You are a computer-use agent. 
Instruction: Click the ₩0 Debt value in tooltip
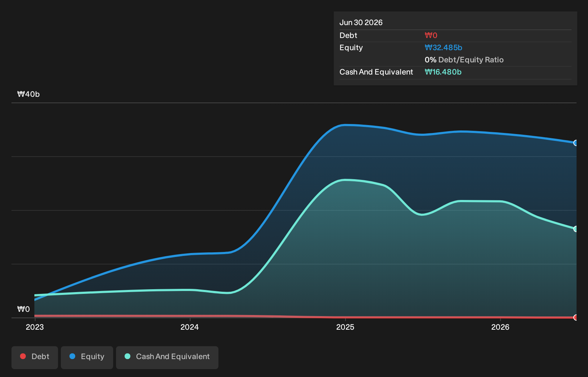coord(431,35)
